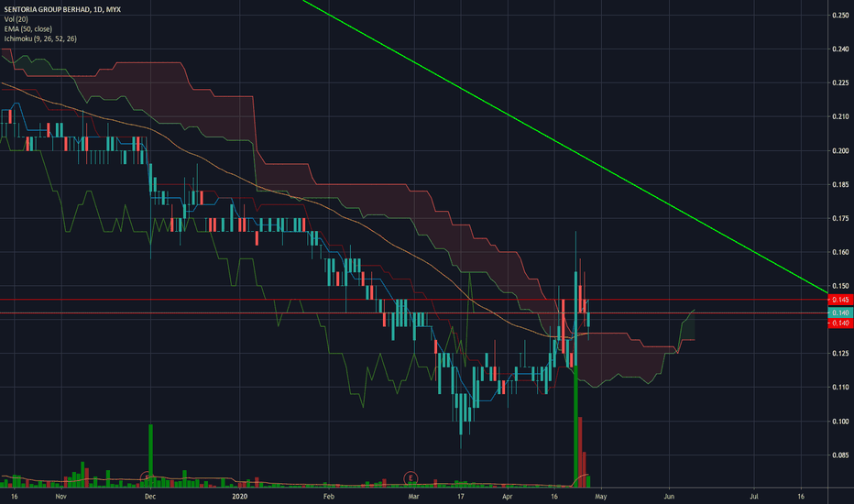Click the 0.085 price axis label
The width and height of the screenshot is (854, 504).
tap(840, 455)
